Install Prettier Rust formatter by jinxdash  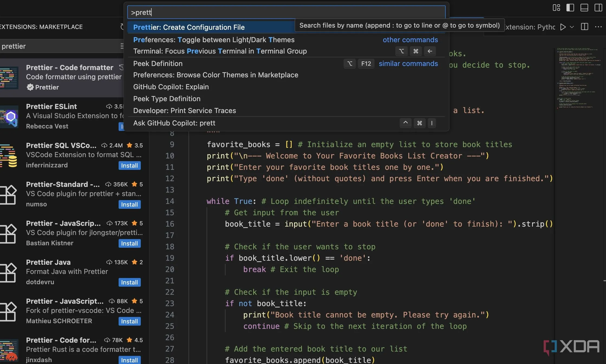click(x=129, y=360)
